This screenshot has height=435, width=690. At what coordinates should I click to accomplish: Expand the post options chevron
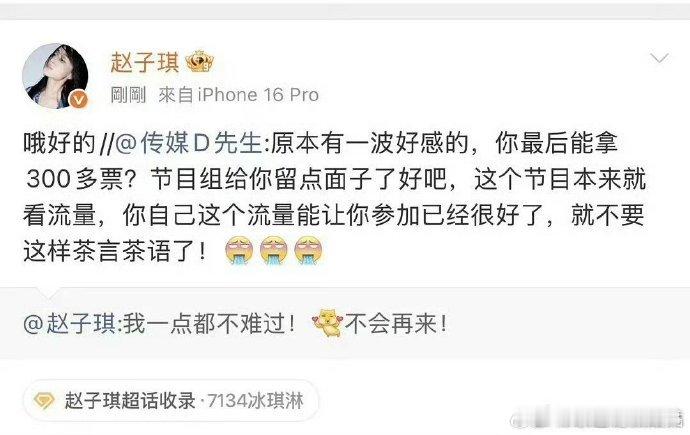point(659,58)
